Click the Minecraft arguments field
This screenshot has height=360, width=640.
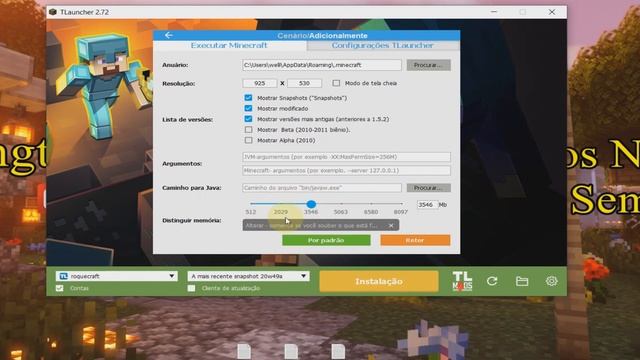[x=346, y=171]
